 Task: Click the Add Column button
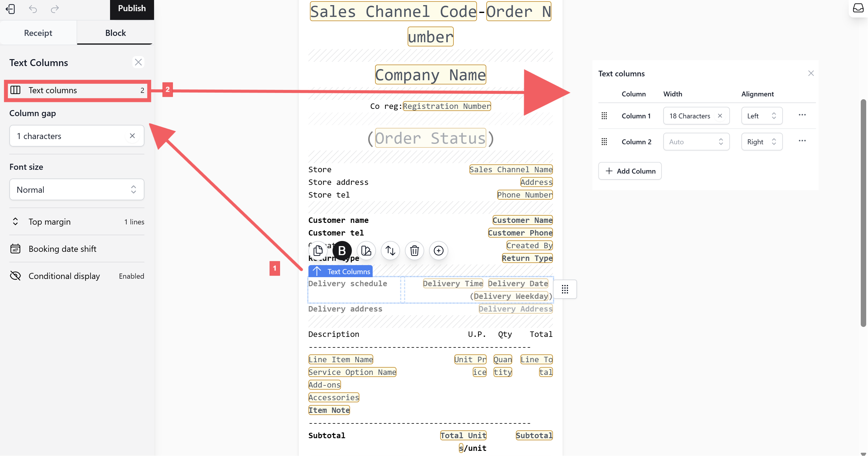pos(630,171)
